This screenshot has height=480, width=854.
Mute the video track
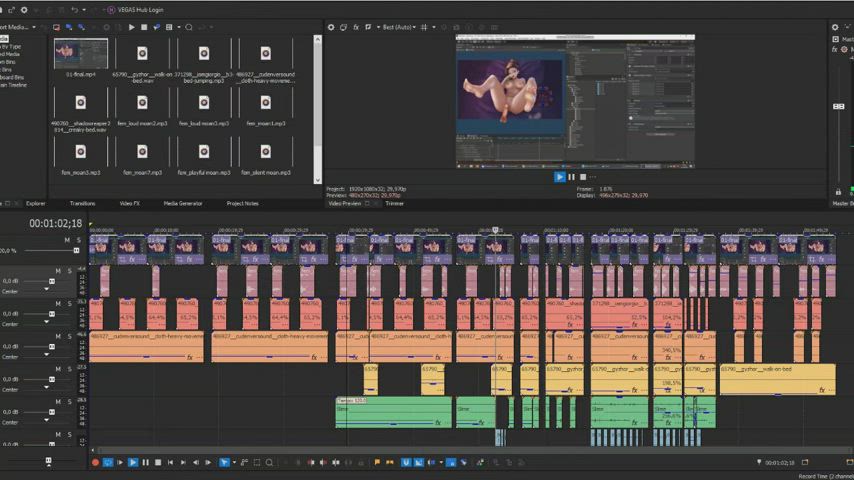click(x=67, y=240)
